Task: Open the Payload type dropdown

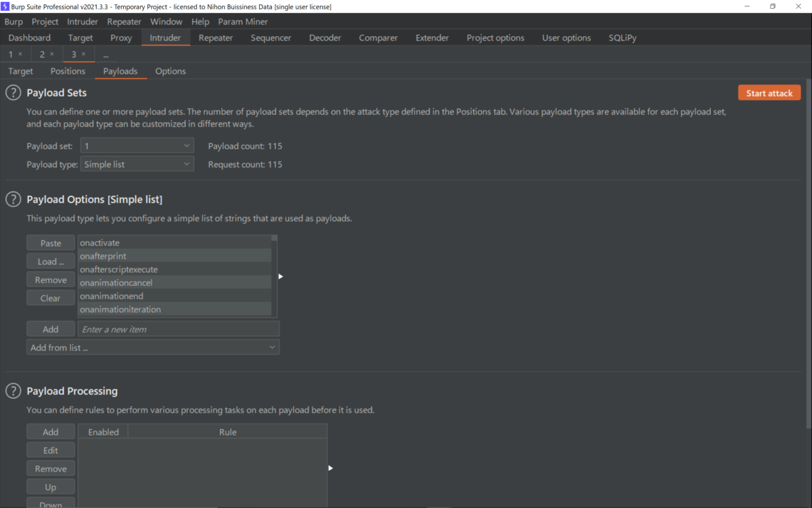Action: (x=137, y=164)
